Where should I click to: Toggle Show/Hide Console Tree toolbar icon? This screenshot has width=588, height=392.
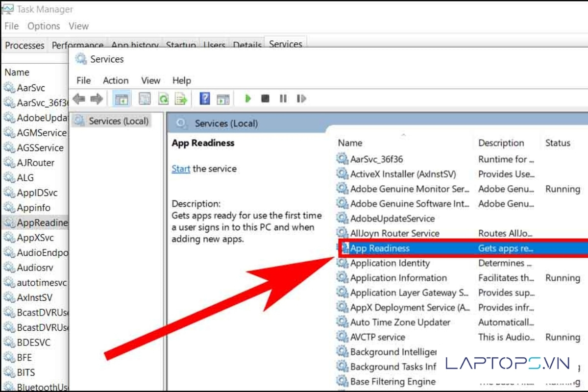point(121,99)
